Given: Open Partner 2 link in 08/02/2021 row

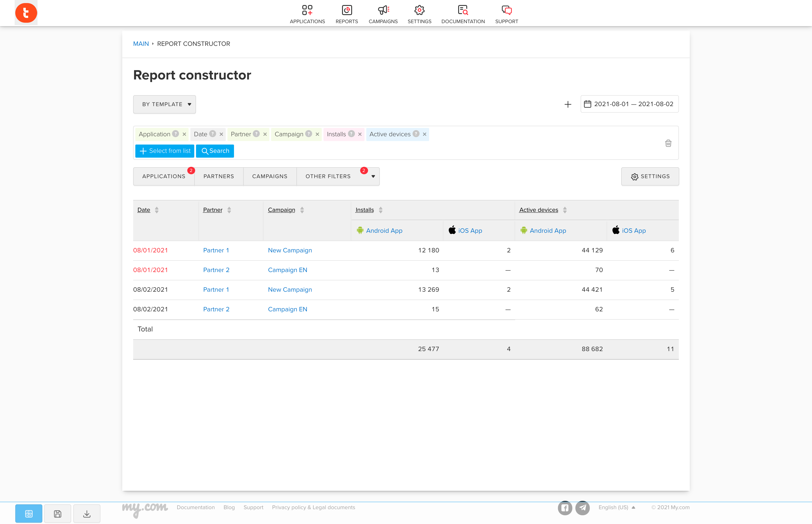Looking at the screenshot, I should click(216, 310).
